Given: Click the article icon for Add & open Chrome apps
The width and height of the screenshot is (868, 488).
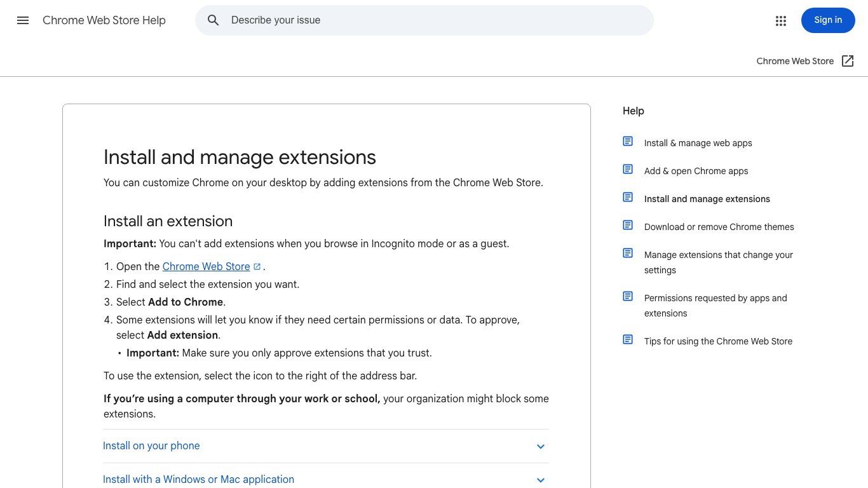Looking at the screenshot, I should click(628, 169).
